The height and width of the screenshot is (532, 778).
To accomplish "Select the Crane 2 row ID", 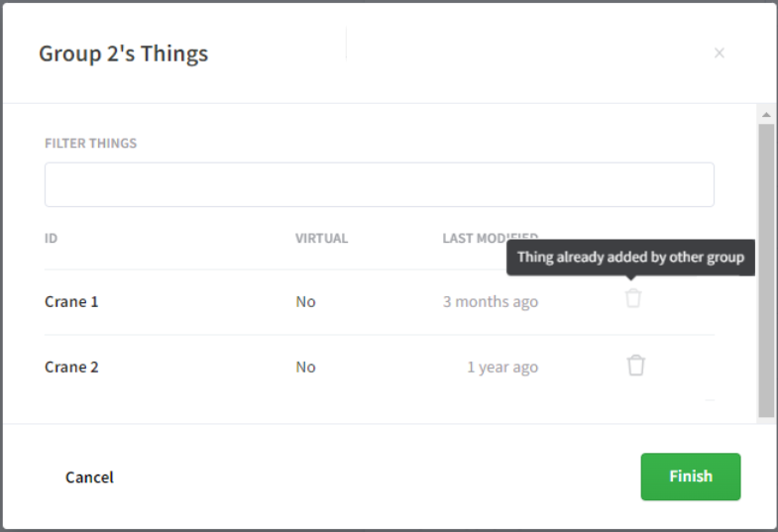I will (x=71, y=367).
